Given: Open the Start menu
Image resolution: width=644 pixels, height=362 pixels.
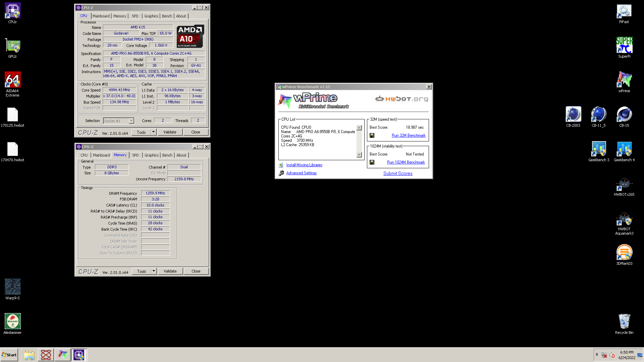Looking at the screenshot, I should click(x=9, y=355).
